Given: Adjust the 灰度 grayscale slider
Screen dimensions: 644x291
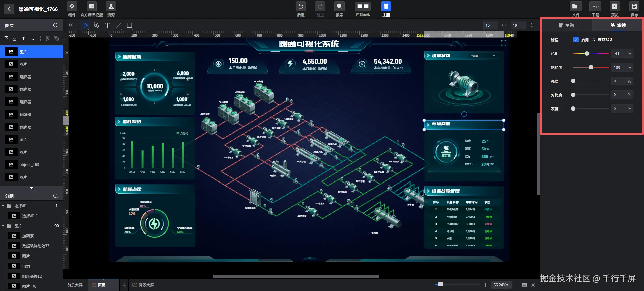Looking at the screenshot, I should point(591,108).
